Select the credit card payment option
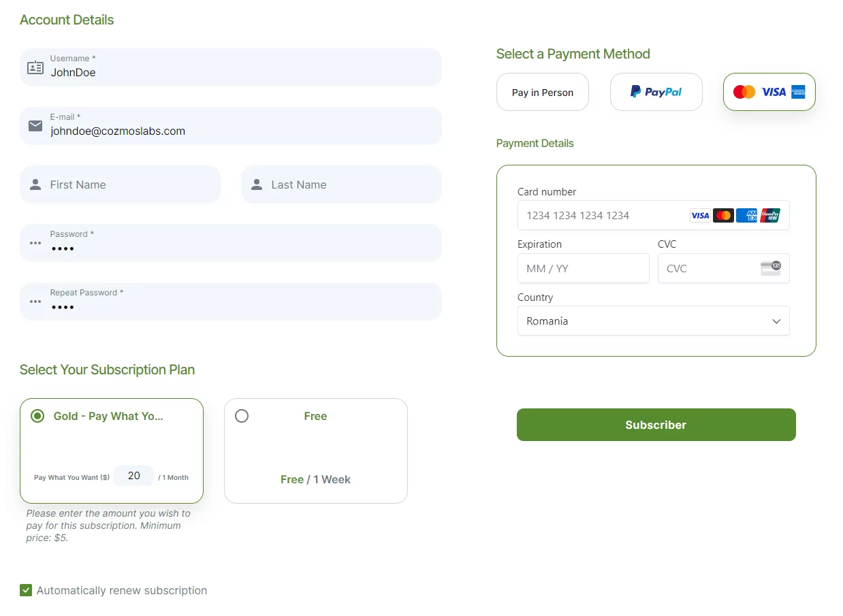Screen dimensions: 843x616 (x=769, y=92)
